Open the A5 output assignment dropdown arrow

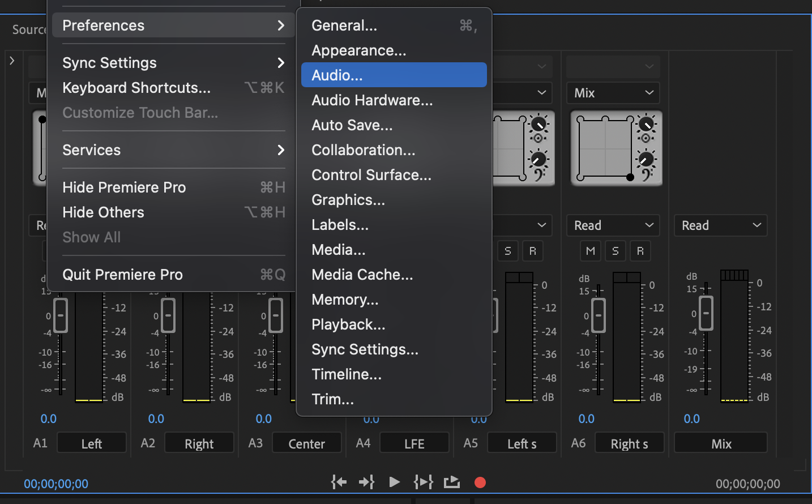tap(542, 92)
